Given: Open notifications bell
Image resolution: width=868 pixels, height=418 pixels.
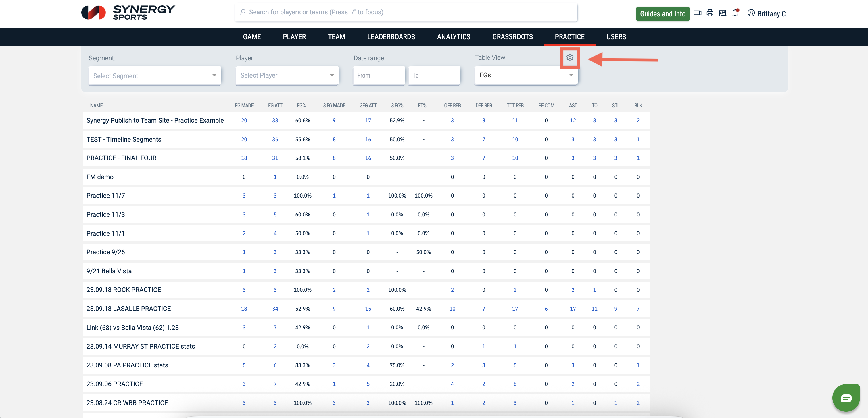Looking at the screenshot, I should click(x=735, y=13).
